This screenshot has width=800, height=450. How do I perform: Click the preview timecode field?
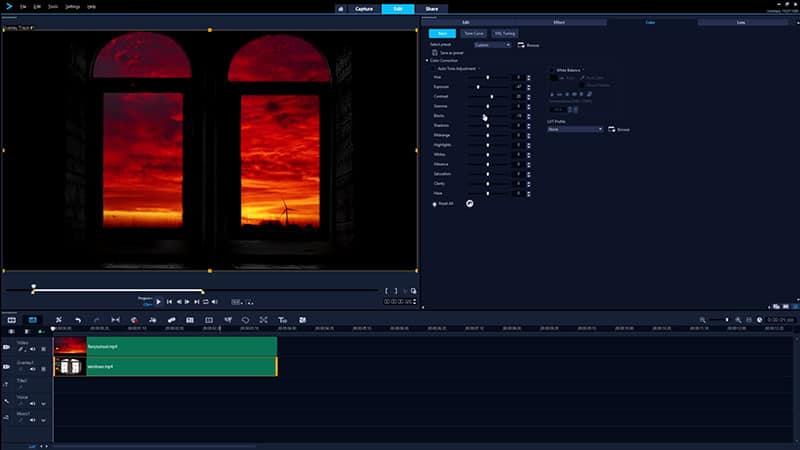[x=398, y=302]
